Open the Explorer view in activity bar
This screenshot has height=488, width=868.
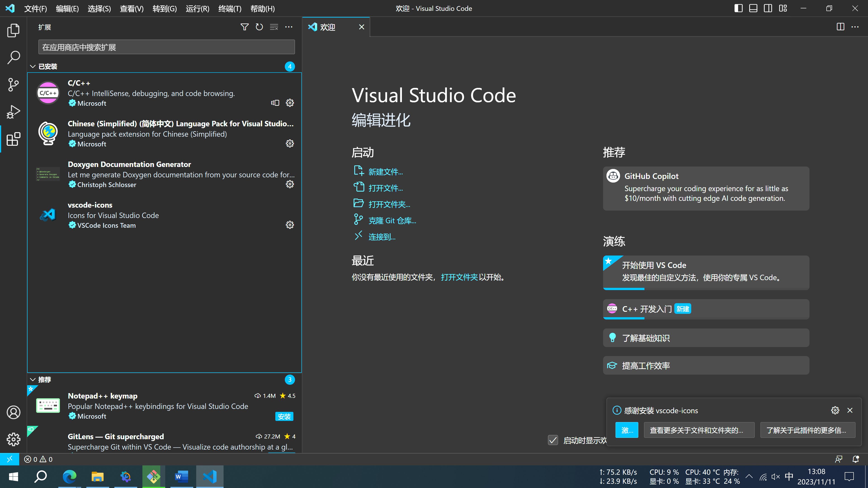14,30
